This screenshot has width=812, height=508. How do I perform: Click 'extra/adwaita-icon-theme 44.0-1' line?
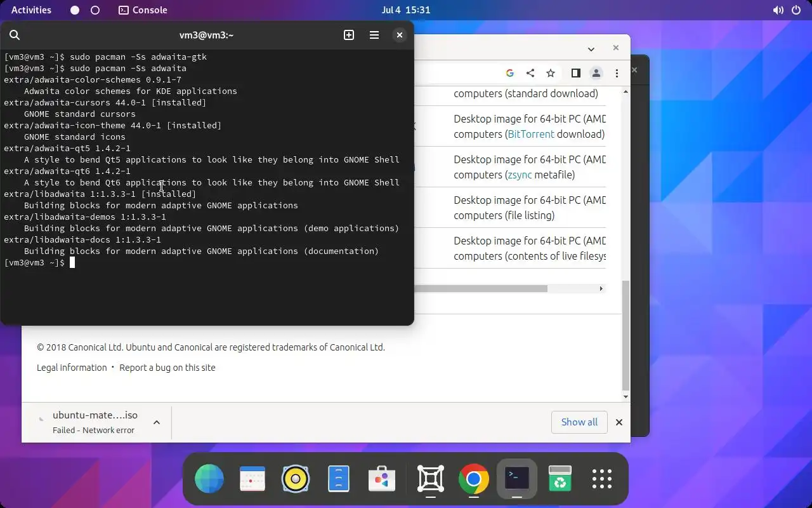(113, 126)
